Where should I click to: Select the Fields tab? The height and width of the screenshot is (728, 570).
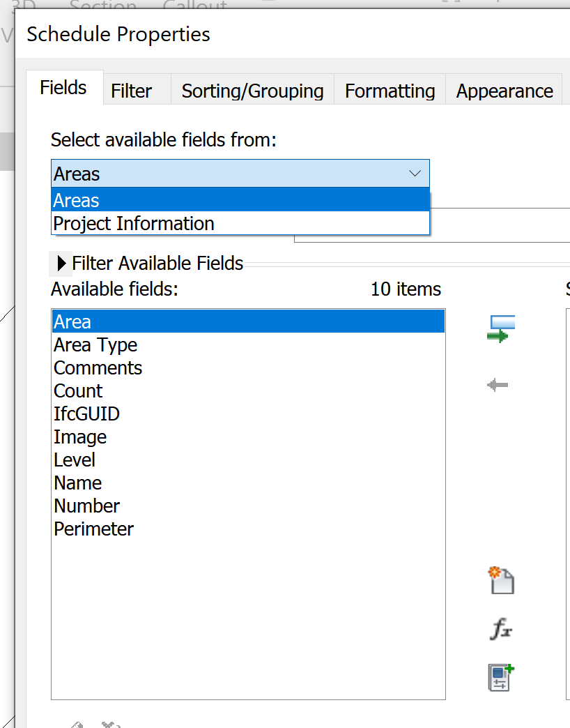(x=63, y=87)
